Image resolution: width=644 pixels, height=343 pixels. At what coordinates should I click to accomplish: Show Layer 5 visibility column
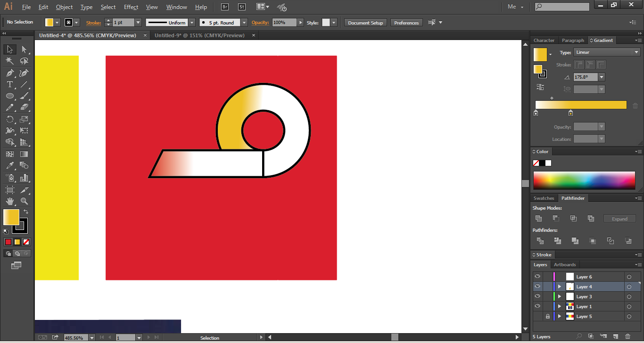(x=537, y=316)
